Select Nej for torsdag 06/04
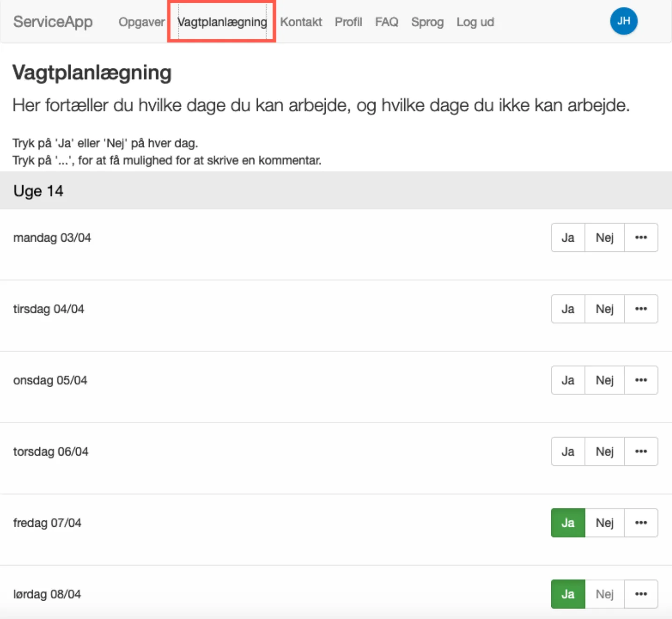The height and width of the screenshot is (619, 672). point(604,451)
